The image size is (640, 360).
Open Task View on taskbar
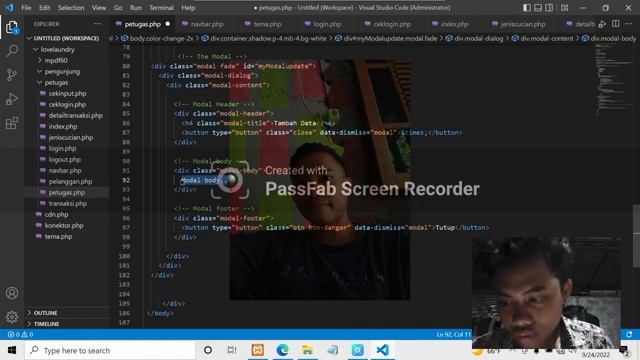(x=232, y=350)
